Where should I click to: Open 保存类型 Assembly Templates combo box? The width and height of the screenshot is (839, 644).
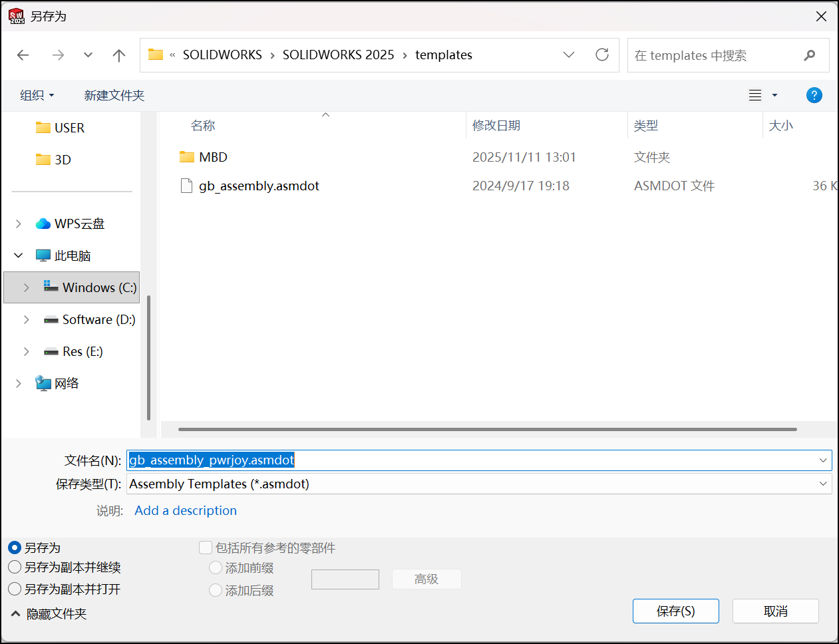tap(479, 484)
